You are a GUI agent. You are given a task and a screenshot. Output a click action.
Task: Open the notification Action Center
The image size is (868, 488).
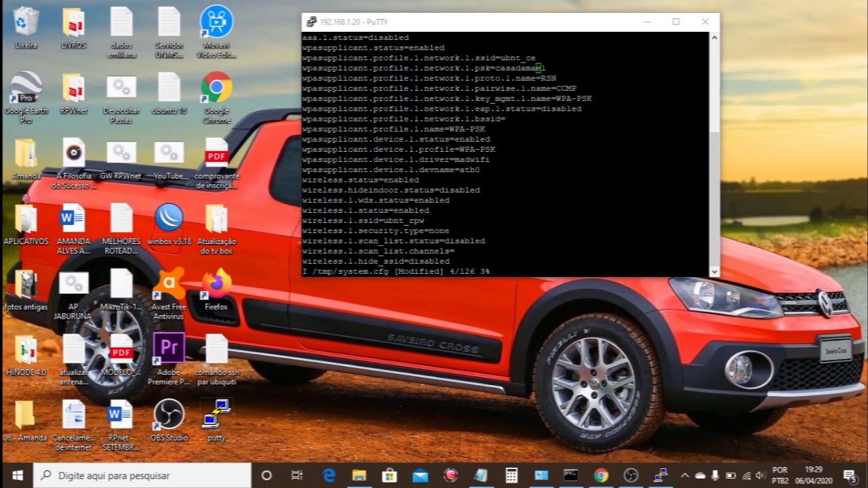pos(850,475)
